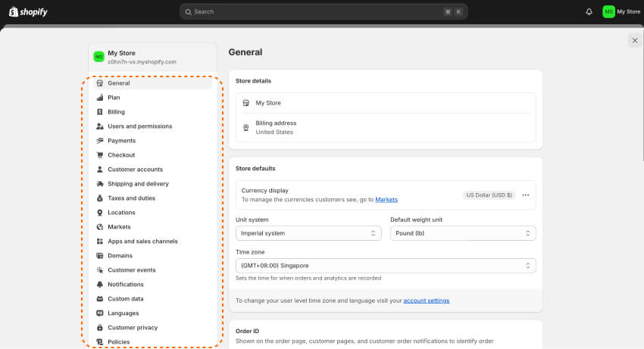644x349 pixels.
Task: Click the Customer accounts person icon
Action: coord(100,169)
